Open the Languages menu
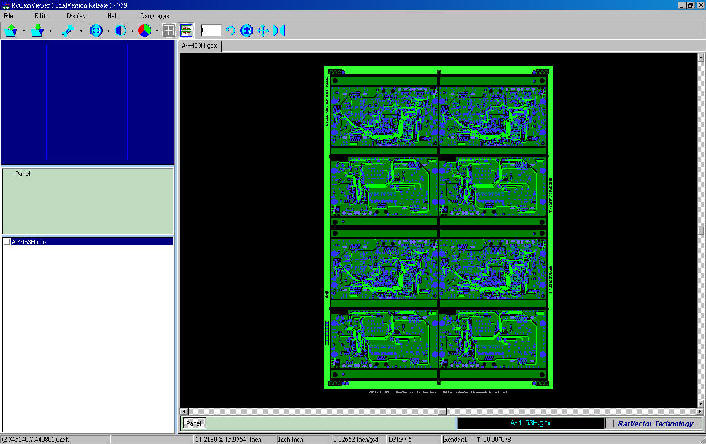 pos(154,16)
